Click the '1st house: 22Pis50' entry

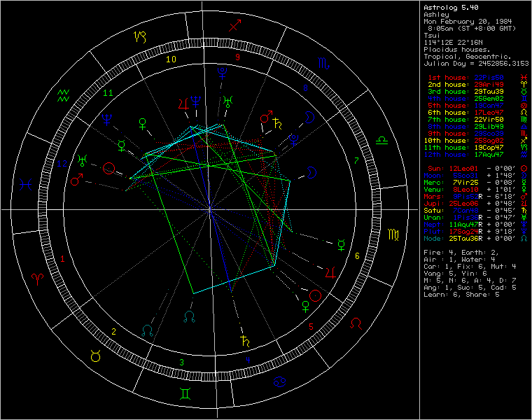click(465, 78)
